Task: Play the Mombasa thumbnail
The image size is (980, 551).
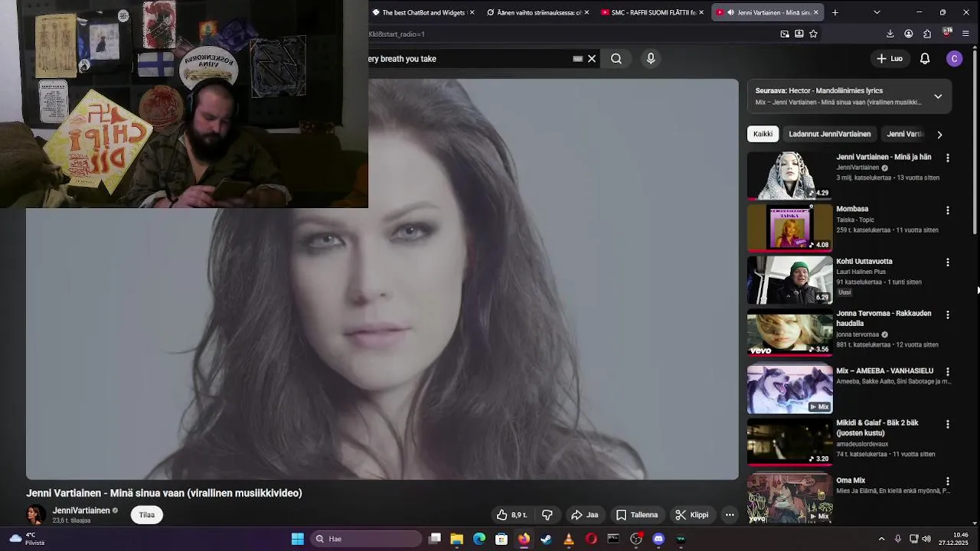Action: [789, 227]
